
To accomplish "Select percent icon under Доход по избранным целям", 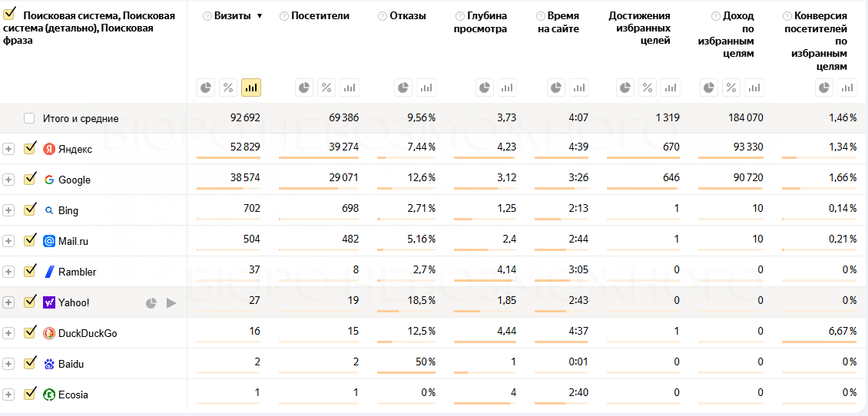I will tap(732, 87).
